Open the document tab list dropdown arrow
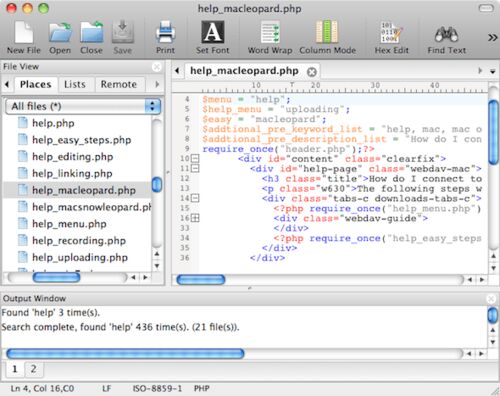 click(492, 71)
